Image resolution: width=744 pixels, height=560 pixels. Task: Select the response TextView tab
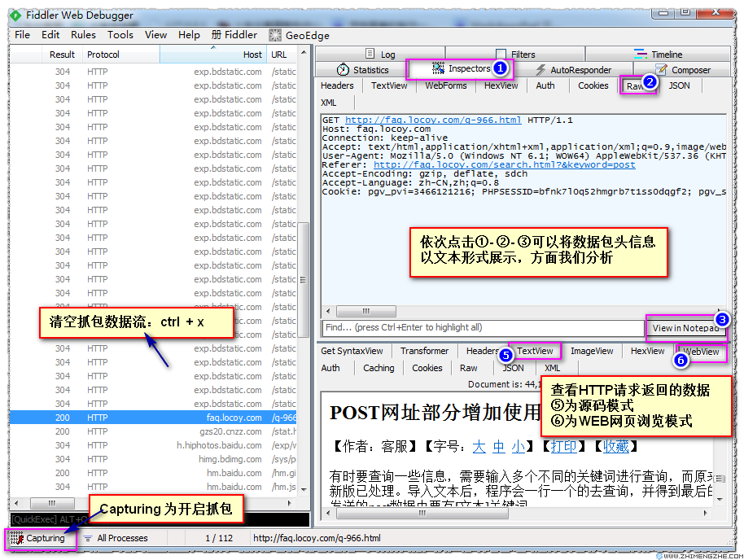point(535,351)
